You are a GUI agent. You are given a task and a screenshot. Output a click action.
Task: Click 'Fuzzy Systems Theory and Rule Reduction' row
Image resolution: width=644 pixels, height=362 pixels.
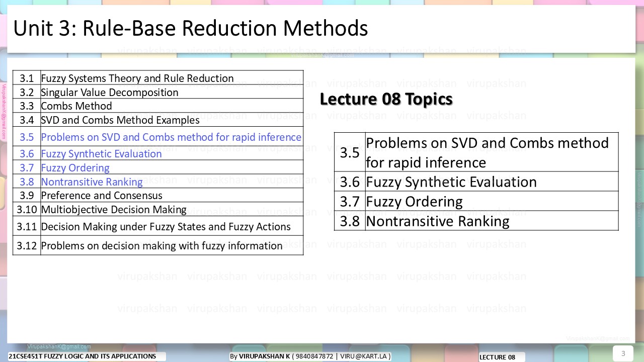137,78
